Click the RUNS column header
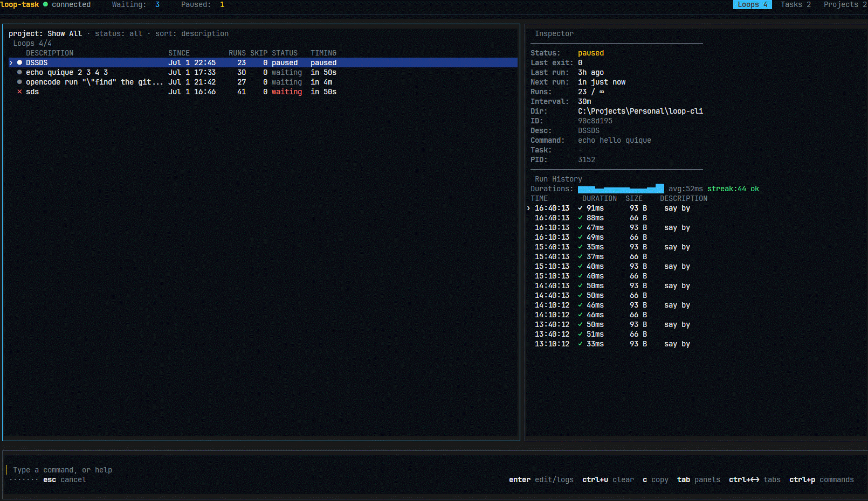 point(237,53)
